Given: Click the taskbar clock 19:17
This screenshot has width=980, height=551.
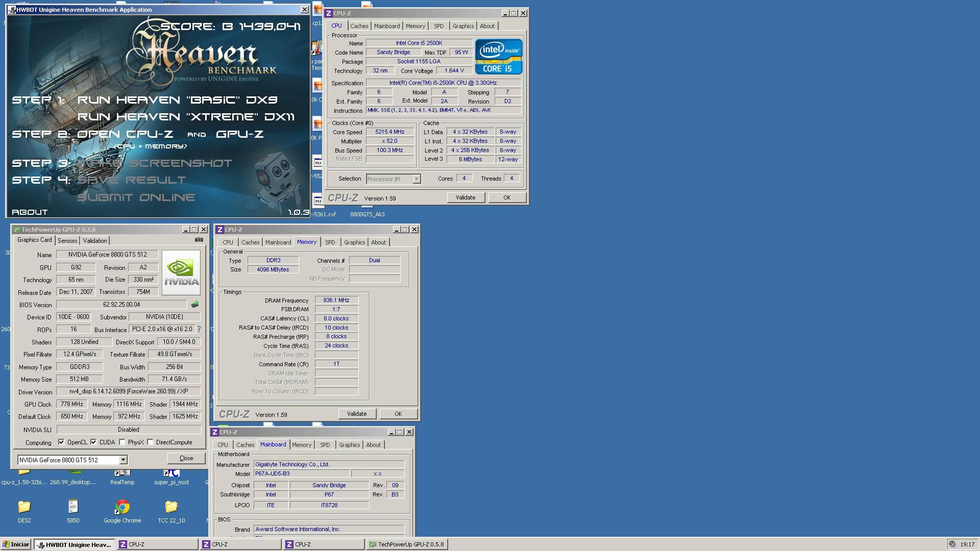Looking at the screenshot, I should coord(967,544).
